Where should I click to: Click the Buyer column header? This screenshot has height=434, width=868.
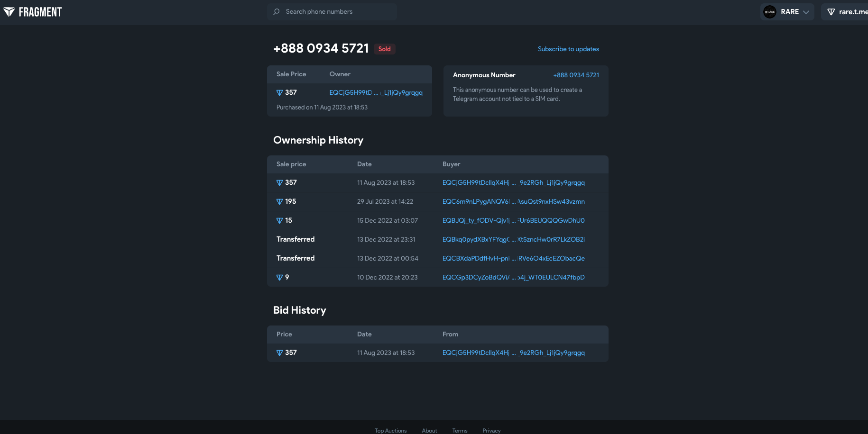point(452,164)
